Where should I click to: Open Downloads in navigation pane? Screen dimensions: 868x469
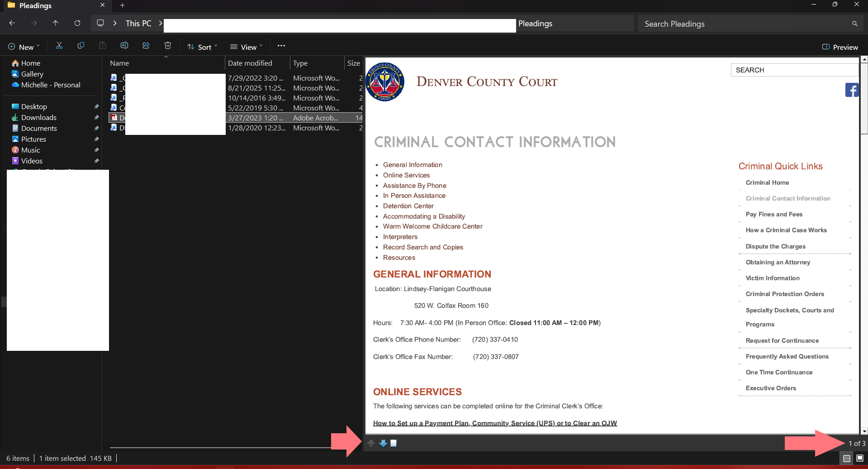(34, 117)
